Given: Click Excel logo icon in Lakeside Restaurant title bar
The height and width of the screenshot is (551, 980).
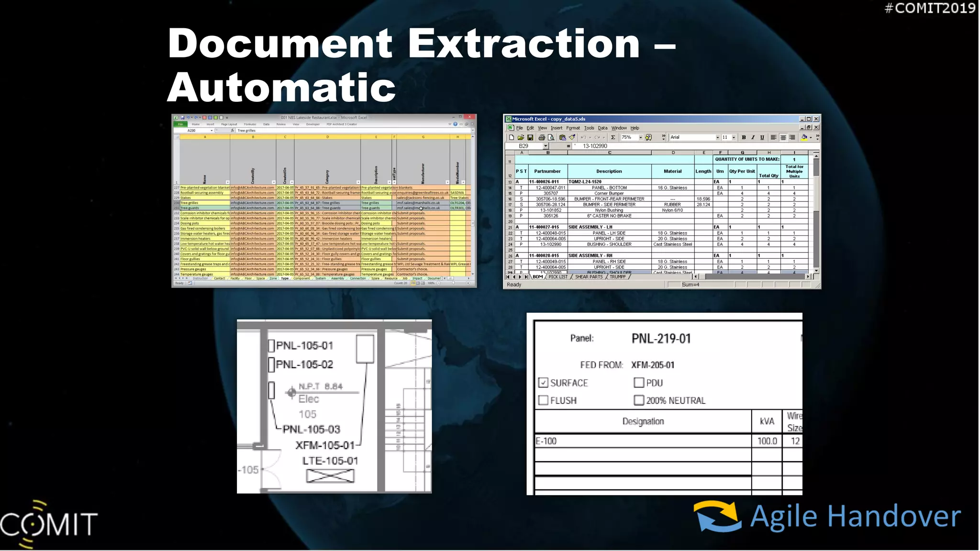Looking at the screenshot, I should (x=176, y=117).
